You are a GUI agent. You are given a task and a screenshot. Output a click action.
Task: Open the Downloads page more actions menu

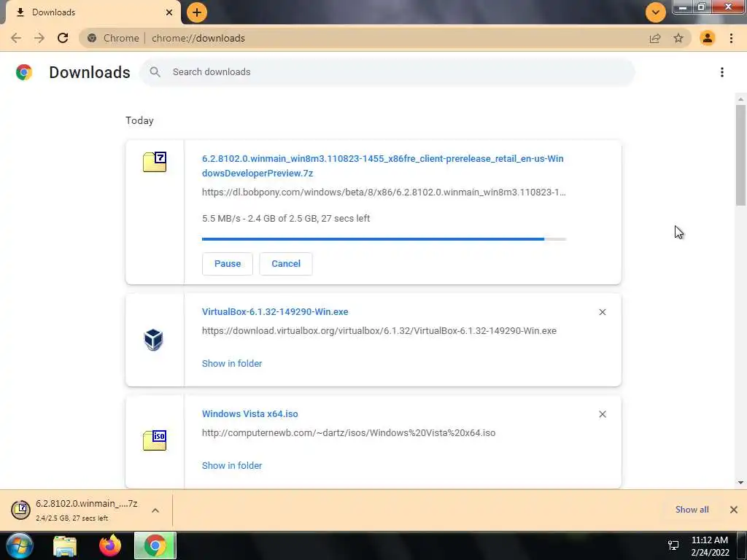[722, 72]
